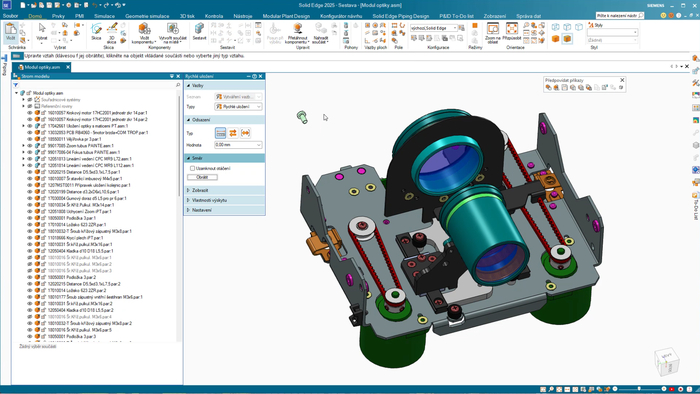The width and height of the screenshot is (700, 394).
Task: Show the Souřadnicové systémy node
Action: (x=30, y=100)
